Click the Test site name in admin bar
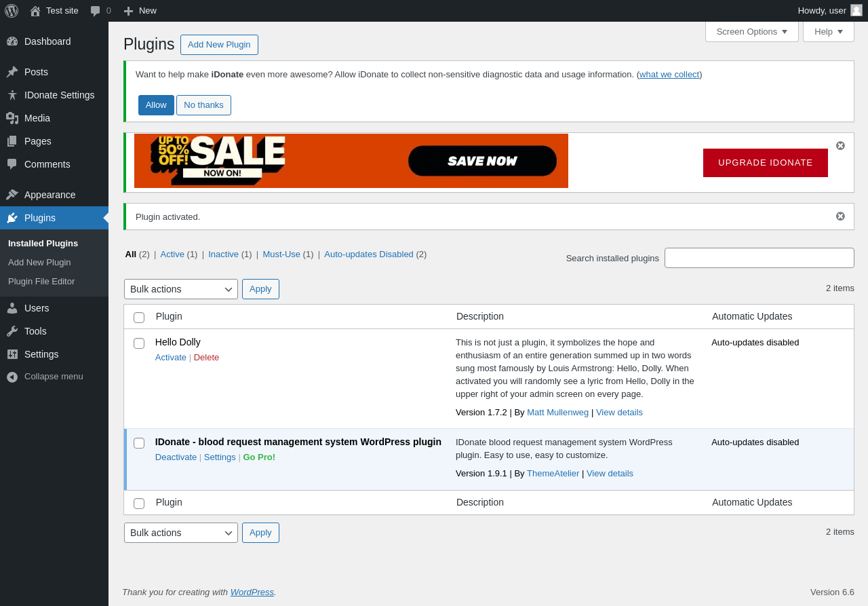This screenshot has width=868, height=606. (62, 11)
